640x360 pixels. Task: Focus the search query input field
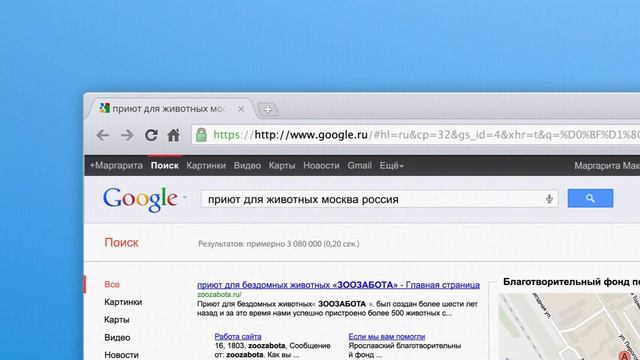tap(379, 199)
